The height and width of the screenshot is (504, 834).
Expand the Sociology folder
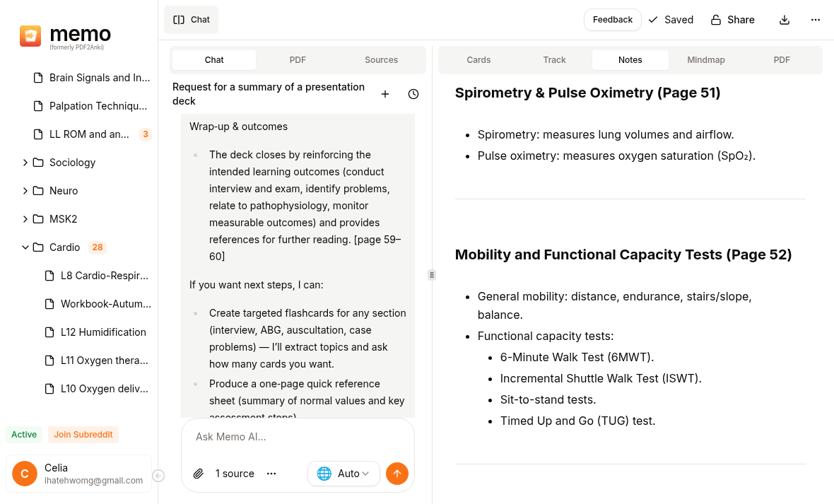25,163
